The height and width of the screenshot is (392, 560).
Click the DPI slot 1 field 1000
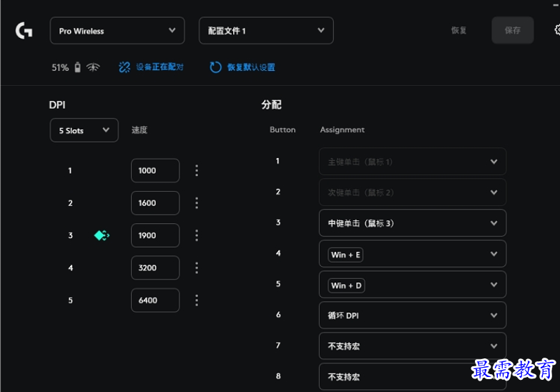click(x=155, y=171)
